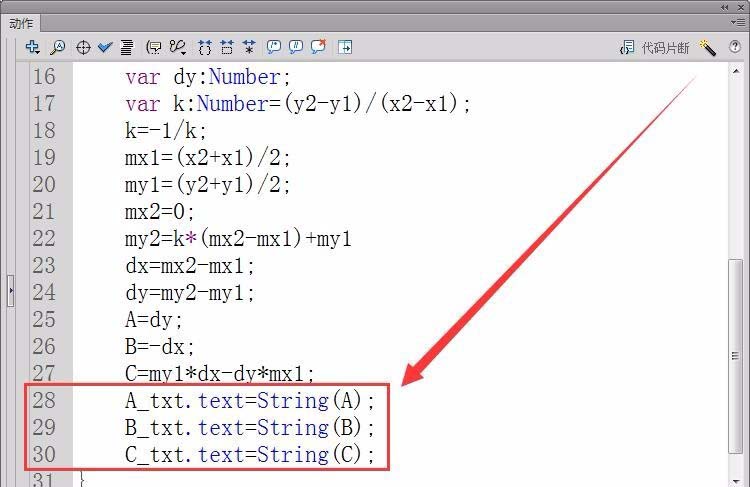Click the line 'C=my1*dx-dy*mx1;'
The width and height of the screenshot is (750, 487).
[x=220, y=374]
